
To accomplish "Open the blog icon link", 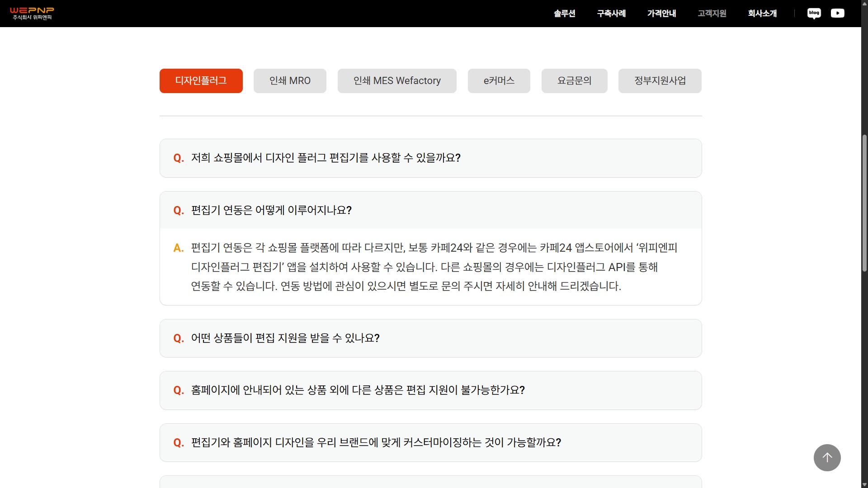I will (814, 13).
